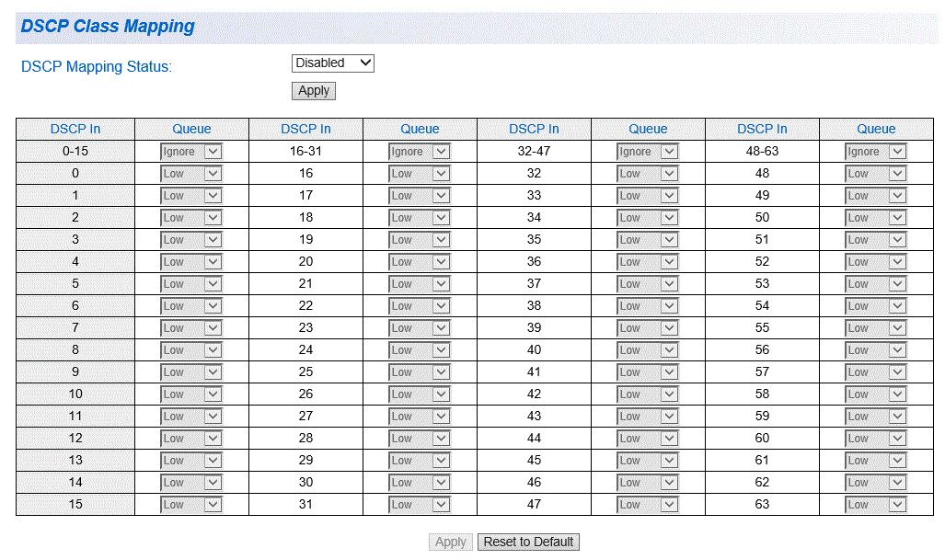Open the Queue dropdown for DSCP 34
The width and height of the screenshot is (945, 560).
648,218
